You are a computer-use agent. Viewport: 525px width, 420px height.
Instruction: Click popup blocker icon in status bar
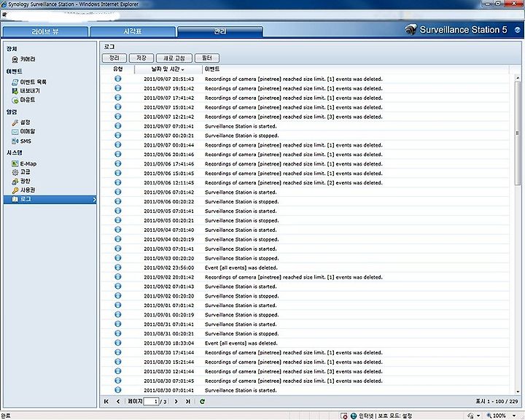tap(344, 416)
